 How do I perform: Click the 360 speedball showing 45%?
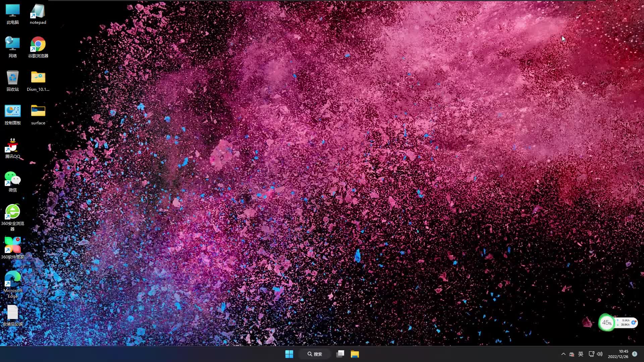click(x=607, y=322)
